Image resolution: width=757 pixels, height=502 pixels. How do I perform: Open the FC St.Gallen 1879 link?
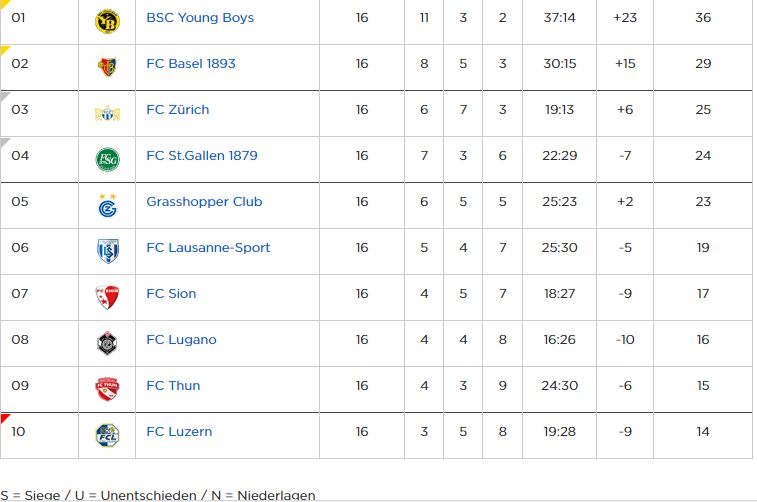(x=202, y=155)
